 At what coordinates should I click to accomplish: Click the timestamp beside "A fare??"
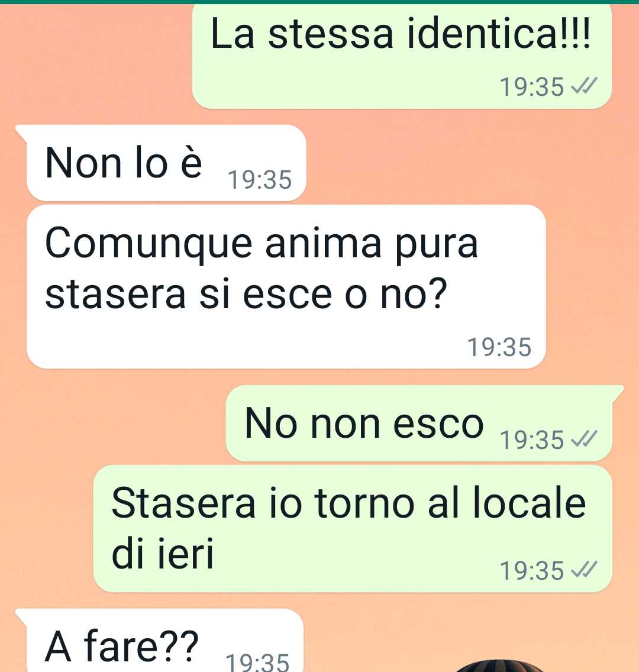(257, 662)
